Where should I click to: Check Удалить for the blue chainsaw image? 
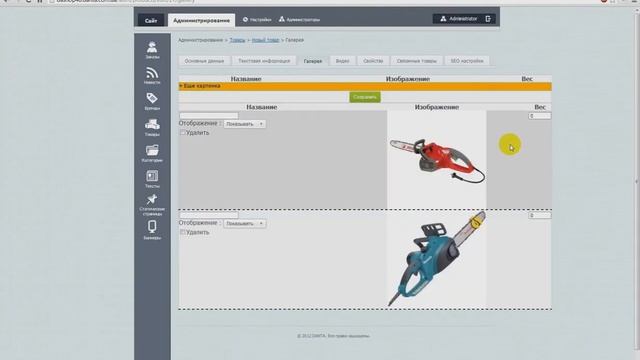[x=182, y=232]
